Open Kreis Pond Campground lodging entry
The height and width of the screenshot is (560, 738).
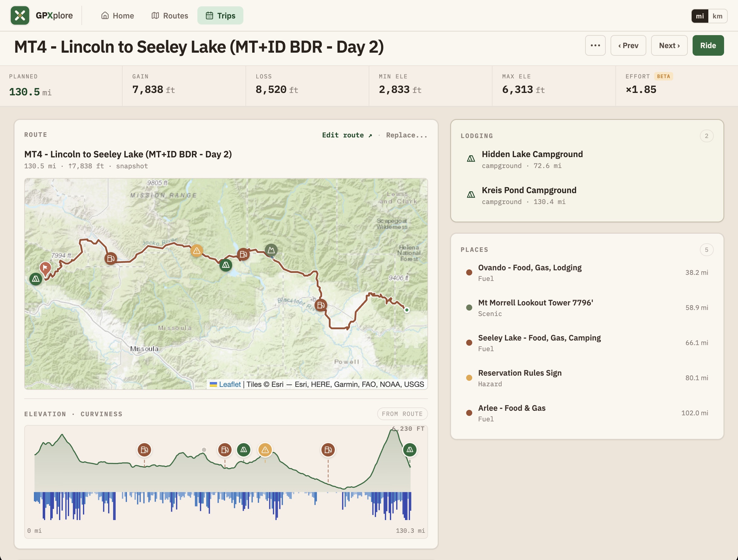[587, 196]
